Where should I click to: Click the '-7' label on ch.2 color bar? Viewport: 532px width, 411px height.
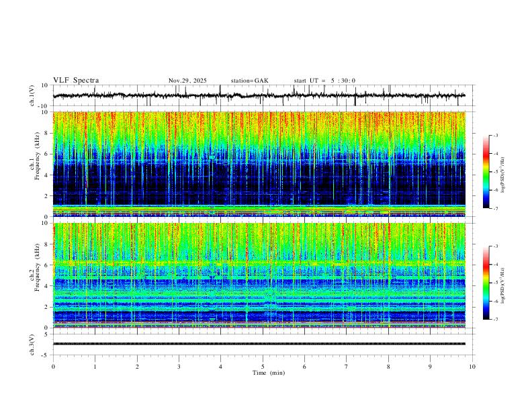tap(495, 320)
